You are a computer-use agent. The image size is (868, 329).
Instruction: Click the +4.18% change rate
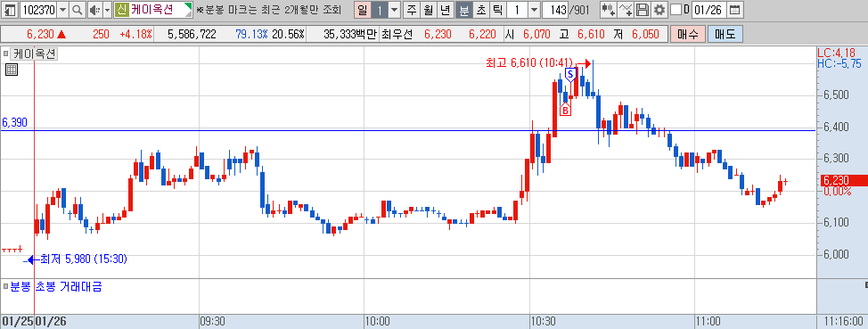[x=135, y=35]
